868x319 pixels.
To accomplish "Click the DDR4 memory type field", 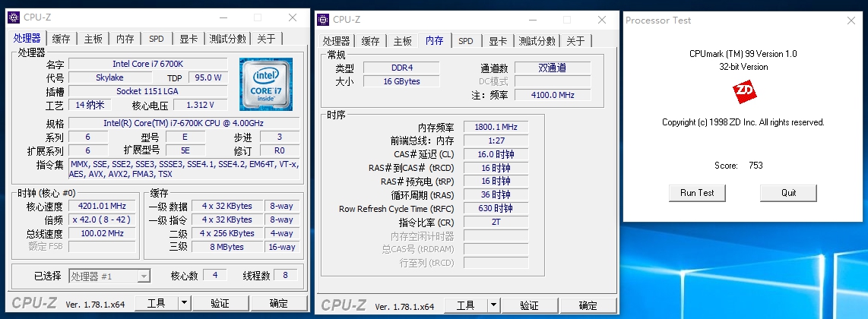I will (x=402, y=68).
